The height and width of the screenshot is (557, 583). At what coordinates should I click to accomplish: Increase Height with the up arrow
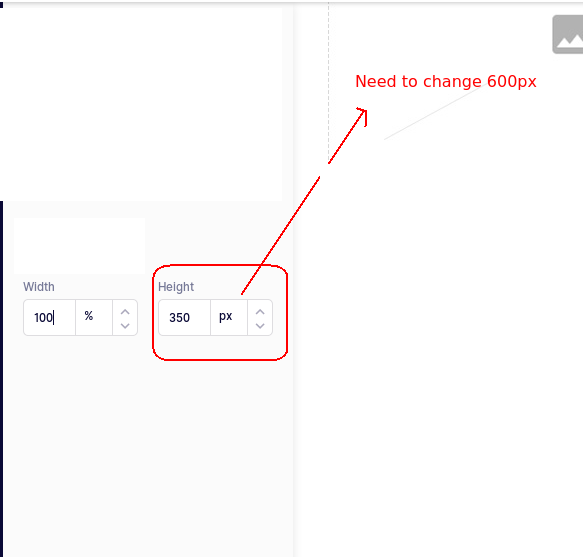(x=260, y=312)
